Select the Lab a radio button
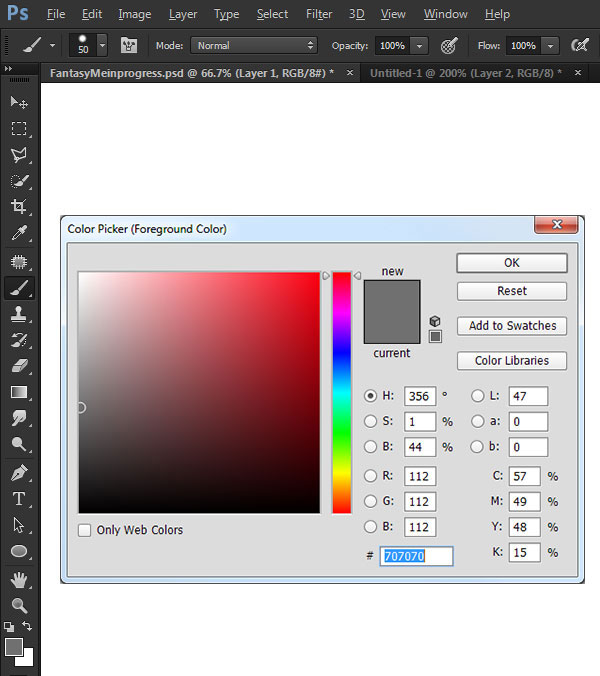Viewport: 600px width, 676px height. pyautogui.click(x=477, y=421)
